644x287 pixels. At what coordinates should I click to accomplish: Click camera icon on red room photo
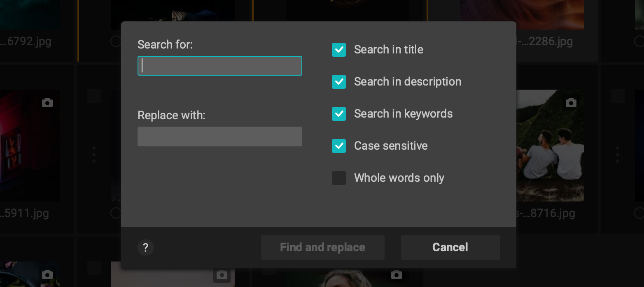47,102
